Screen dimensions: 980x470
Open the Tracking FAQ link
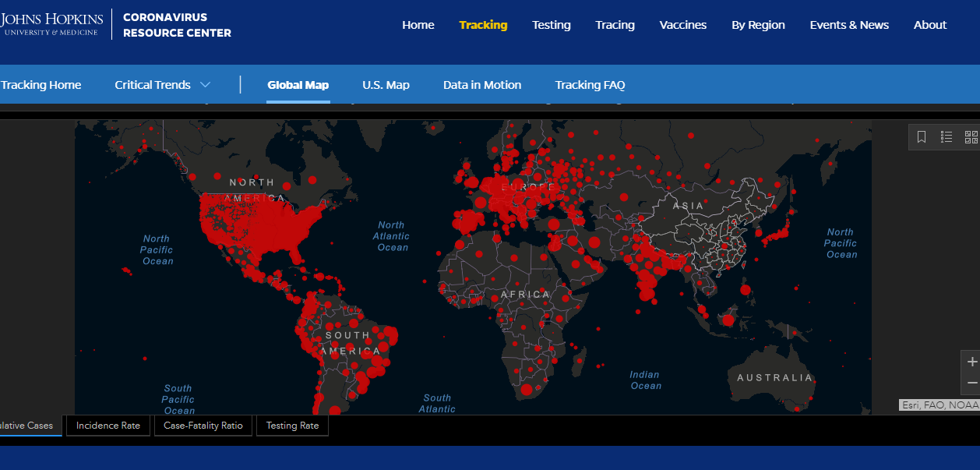[590, 85]
